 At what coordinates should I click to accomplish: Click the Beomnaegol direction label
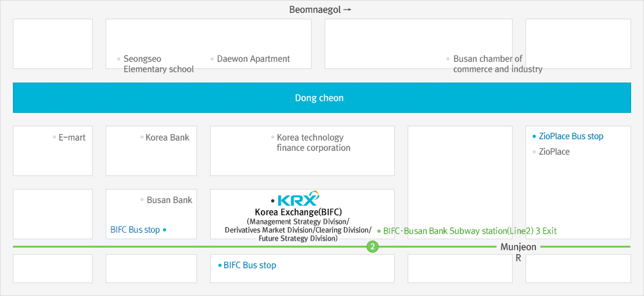tap(320, 10)
